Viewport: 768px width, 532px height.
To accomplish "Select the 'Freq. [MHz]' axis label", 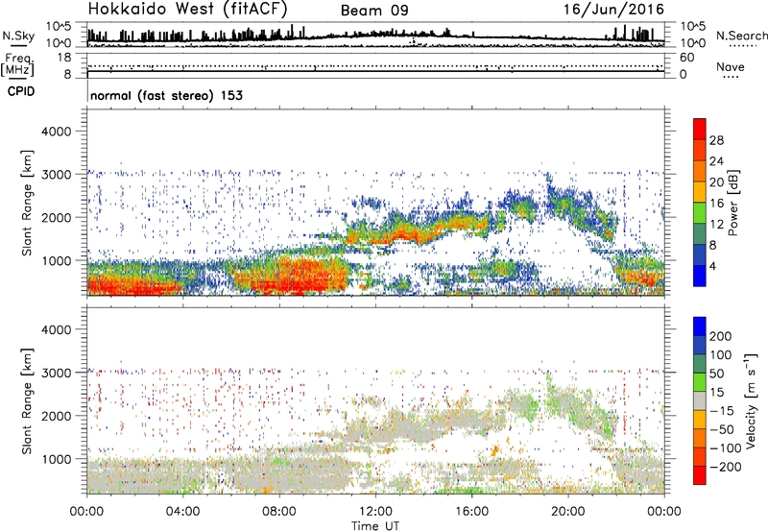I will pos(17,65).
